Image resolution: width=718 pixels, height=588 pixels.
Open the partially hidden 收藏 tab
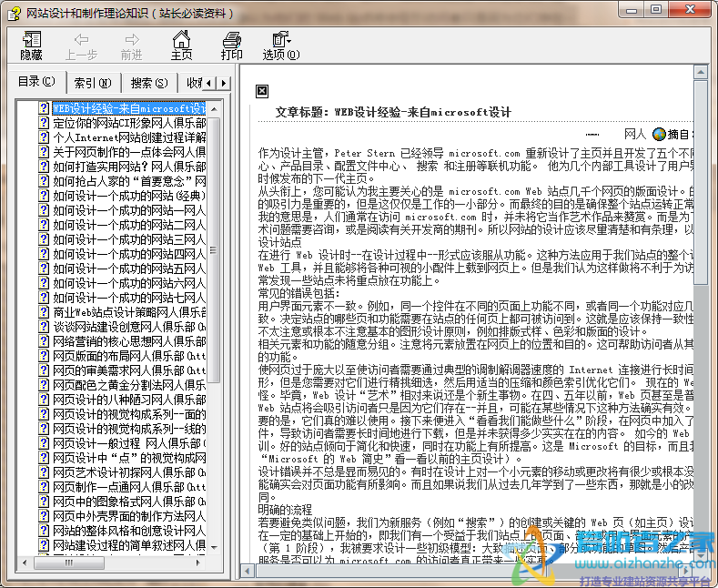click(193, 83)
